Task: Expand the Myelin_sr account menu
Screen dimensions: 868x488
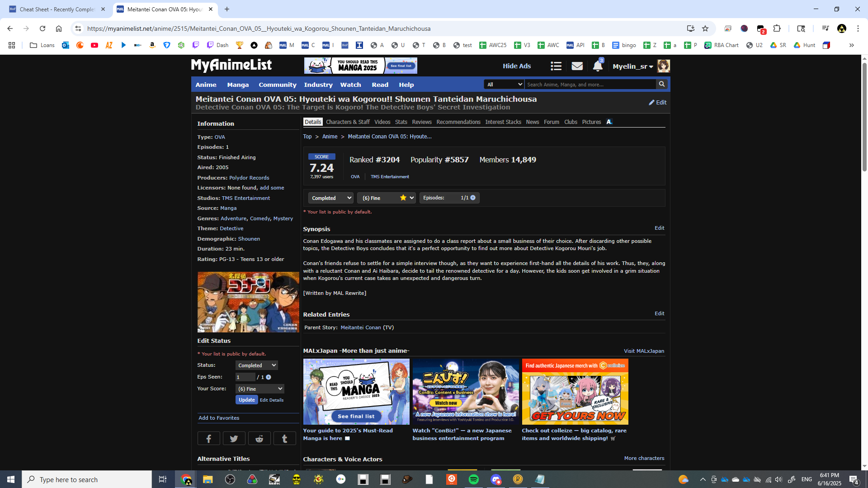Action: pyautogui.click(x=633, y=66)
